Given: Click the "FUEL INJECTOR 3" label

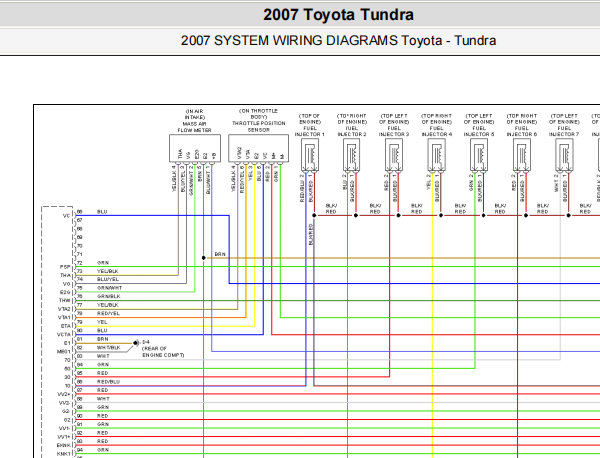Looking at the screenshot, I should tap(394, 131).
